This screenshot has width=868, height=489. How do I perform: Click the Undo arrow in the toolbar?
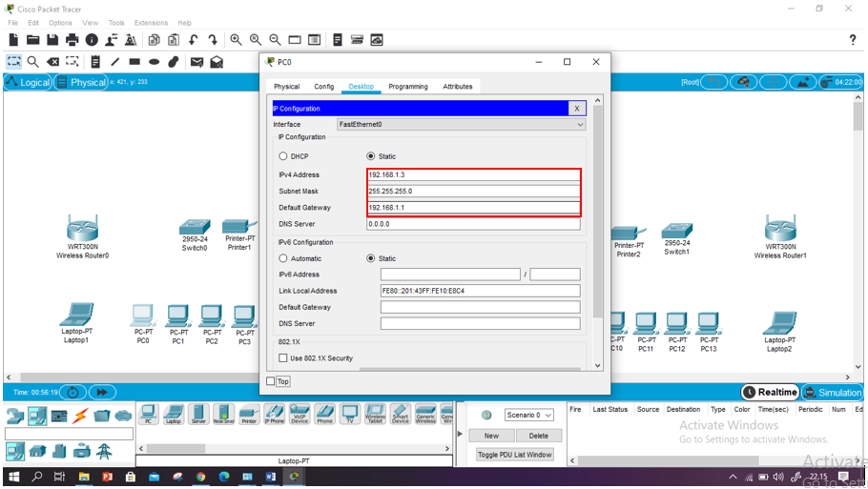pos(194,40)
